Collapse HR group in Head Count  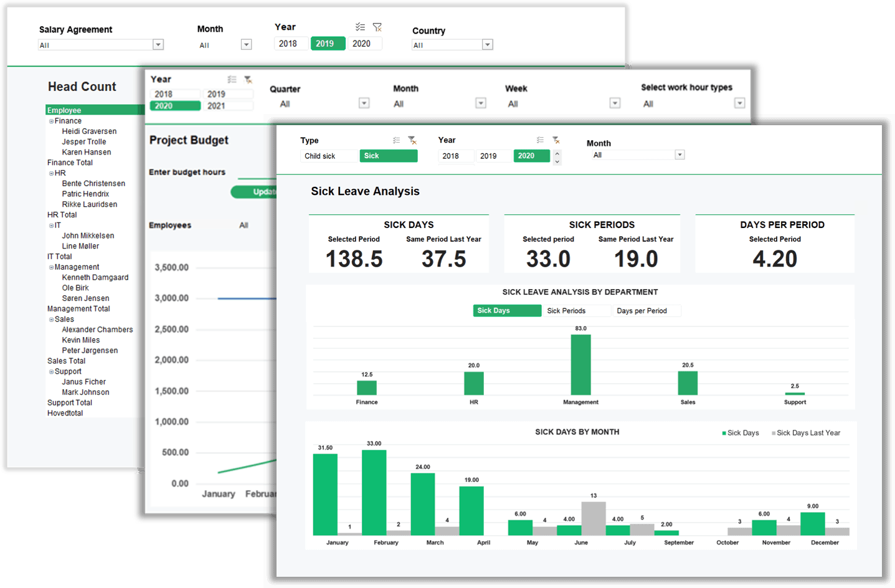click(51, 174)
